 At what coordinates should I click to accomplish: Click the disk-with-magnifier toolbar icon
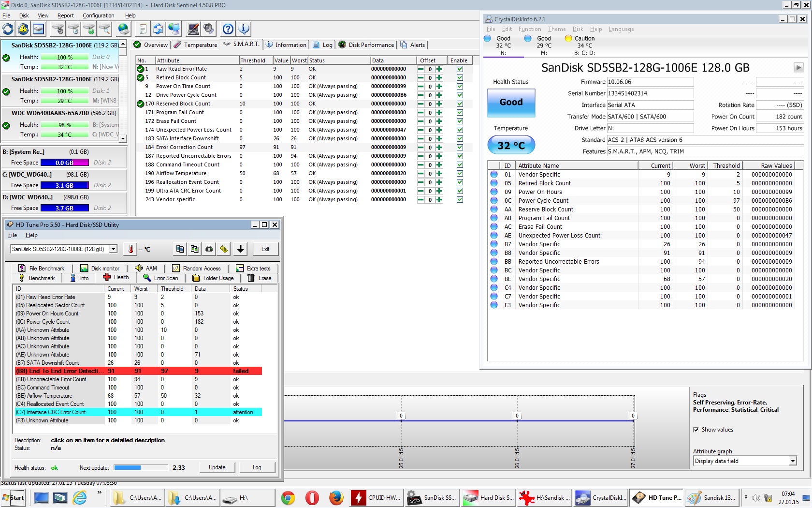(104, 29)
